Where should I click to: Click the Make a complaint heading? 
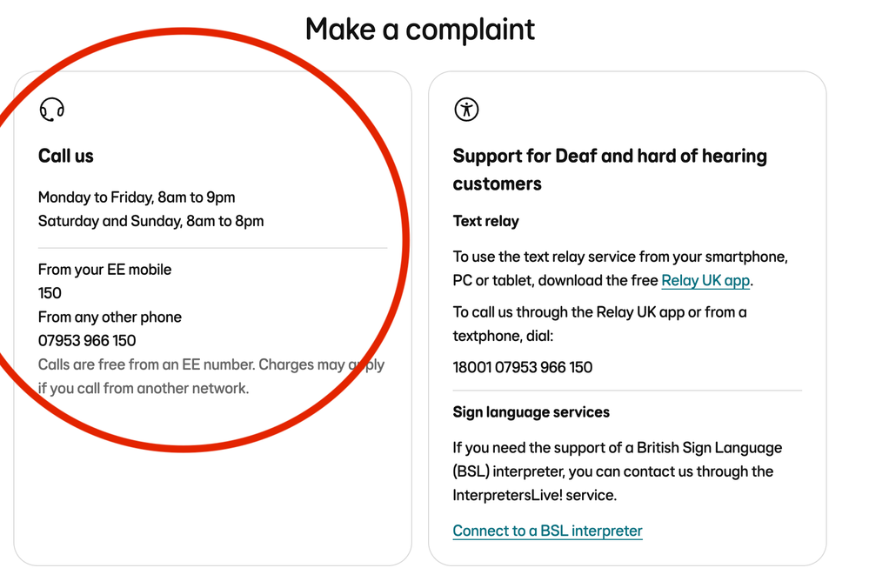[420, 29]
